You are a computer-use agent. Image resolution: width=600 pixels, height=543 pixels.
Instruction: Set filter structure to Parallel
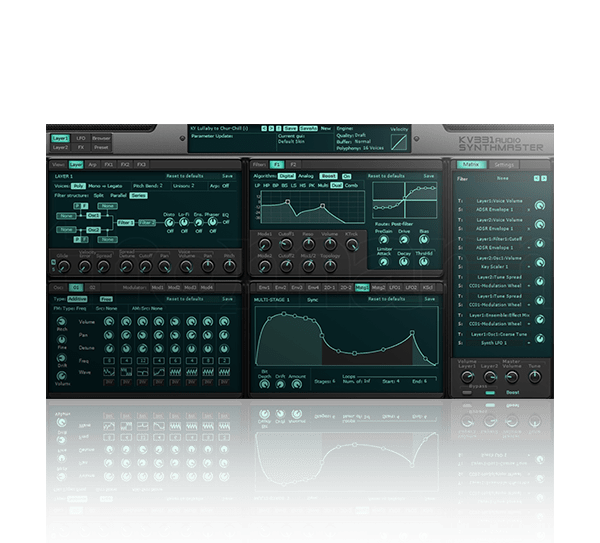click(118, 196)
